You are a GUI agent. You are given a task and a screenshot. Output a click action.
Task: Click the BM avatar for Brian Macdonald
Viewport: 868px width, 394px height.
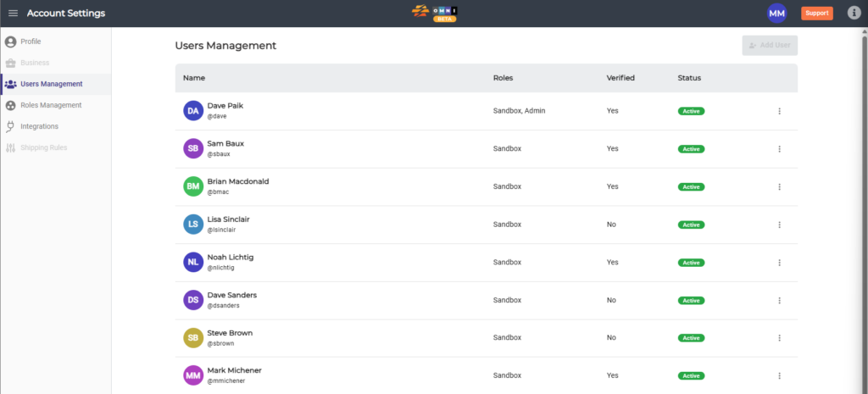[193, 186]
